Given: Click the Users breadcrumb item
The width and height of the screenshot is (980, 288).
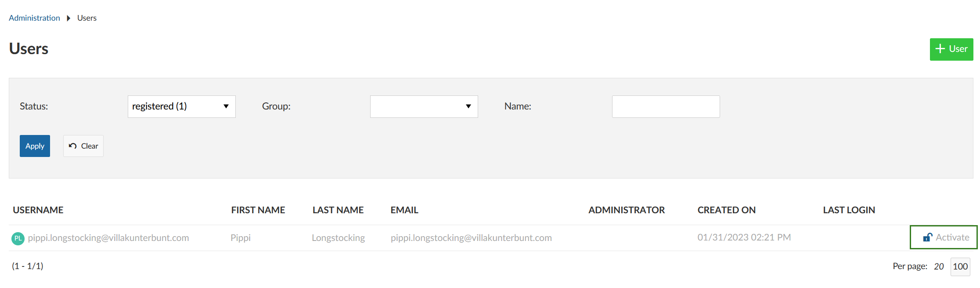Looking at the screenshot, I should [87, 18].
